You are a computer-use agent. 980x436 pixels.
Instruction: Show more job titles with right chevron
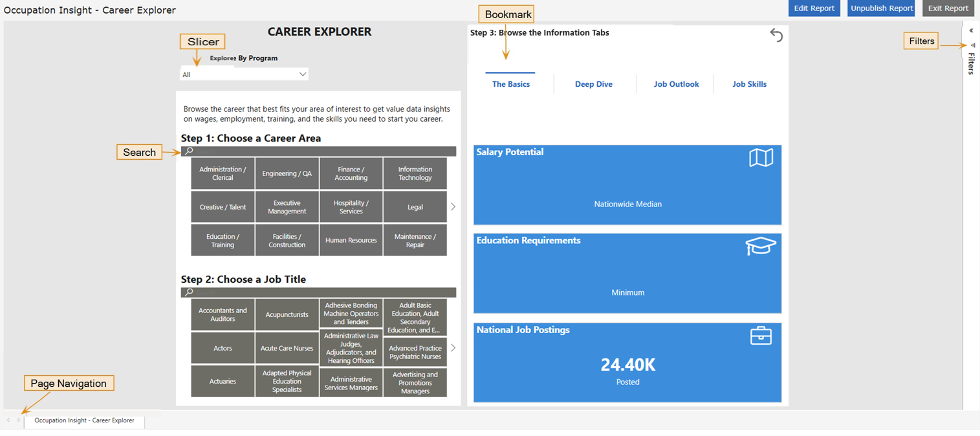(453, 348)
